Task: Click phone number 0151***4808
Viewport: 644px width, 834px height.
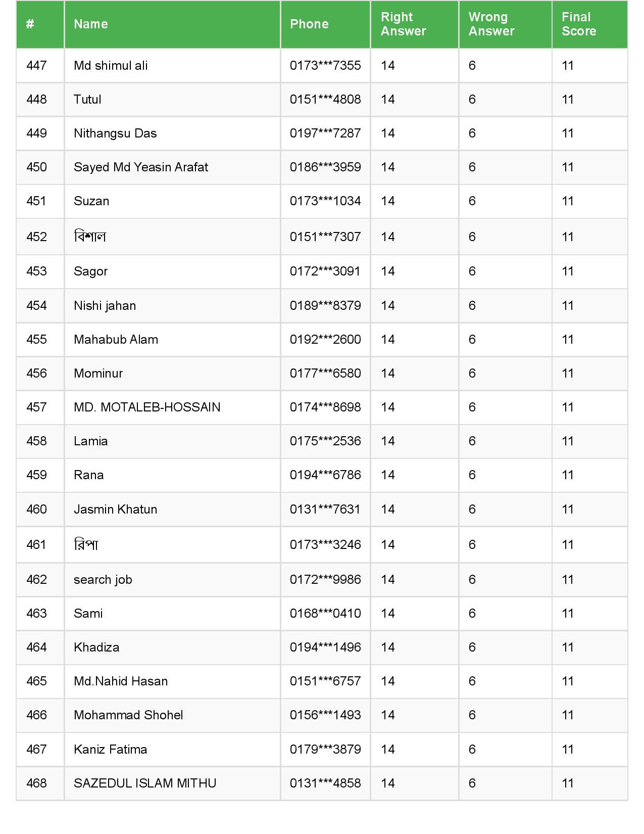Action: [x=325, y=100]
